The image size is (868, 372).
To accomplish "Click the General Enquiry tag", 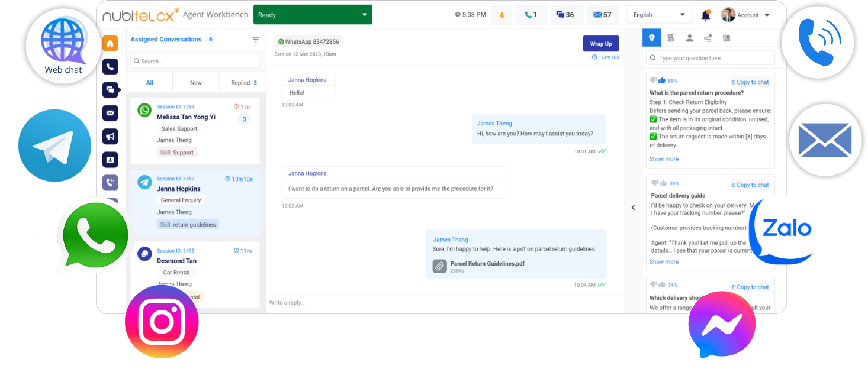I will click(x=181, y=200).
